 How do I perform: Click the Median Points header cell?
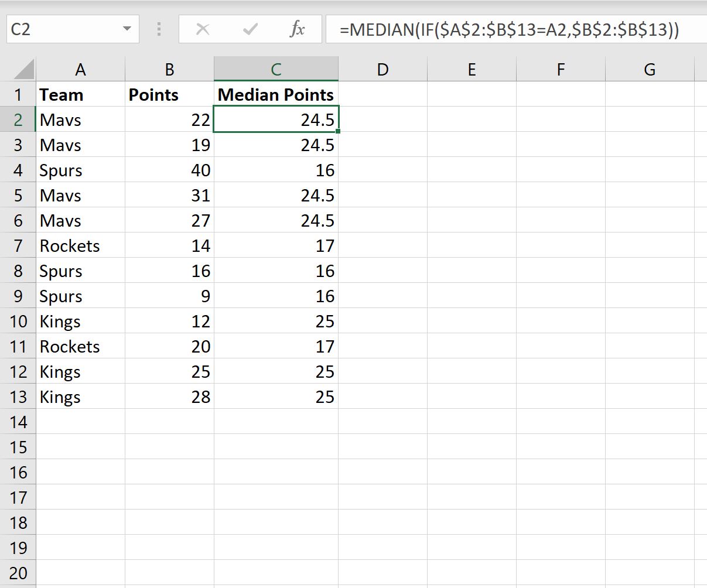coord(276,94)
